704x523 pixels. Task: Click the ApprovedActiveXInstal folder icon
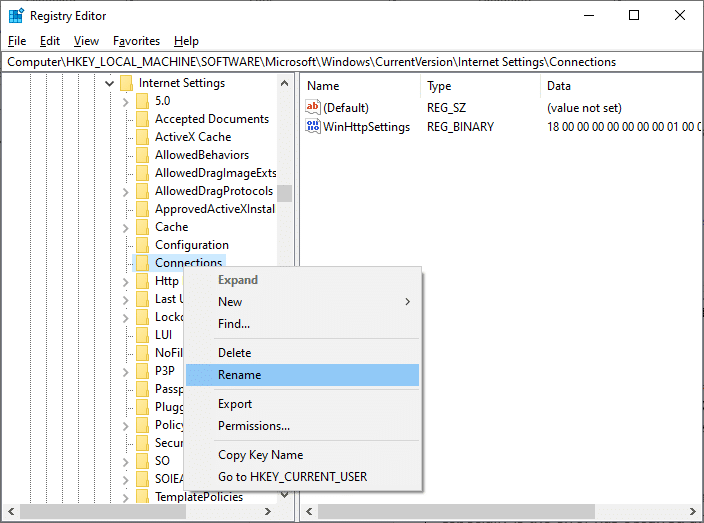(142, 209)
